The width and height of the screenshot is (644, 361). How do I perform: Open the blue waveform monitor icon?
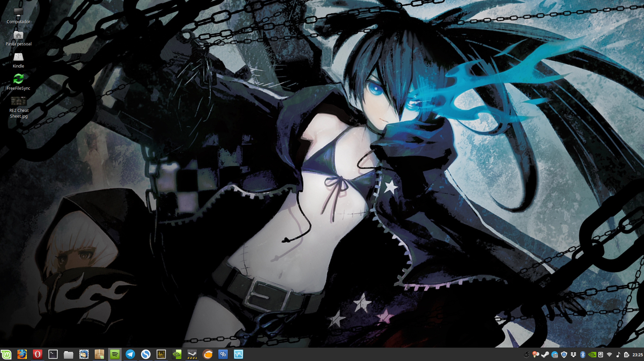pyautogui.click(x=239, y=354)
